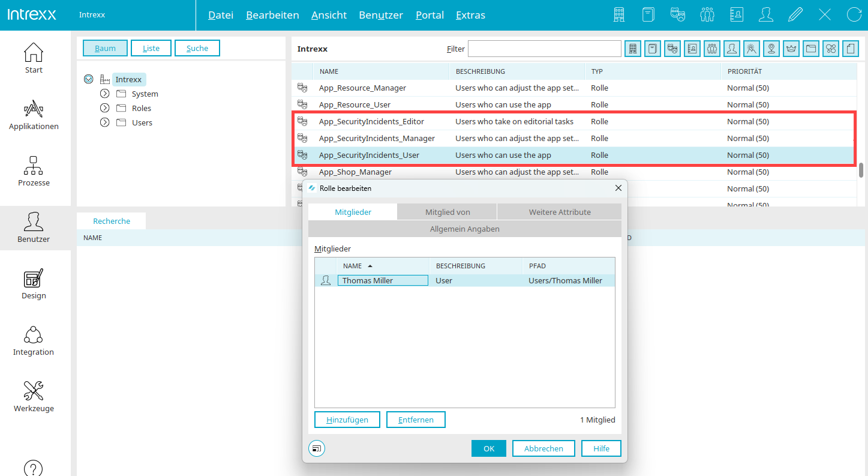Toggle the single user filter in filter bar
This screenshot has width=868, height=476.
(x=732, y=49)
